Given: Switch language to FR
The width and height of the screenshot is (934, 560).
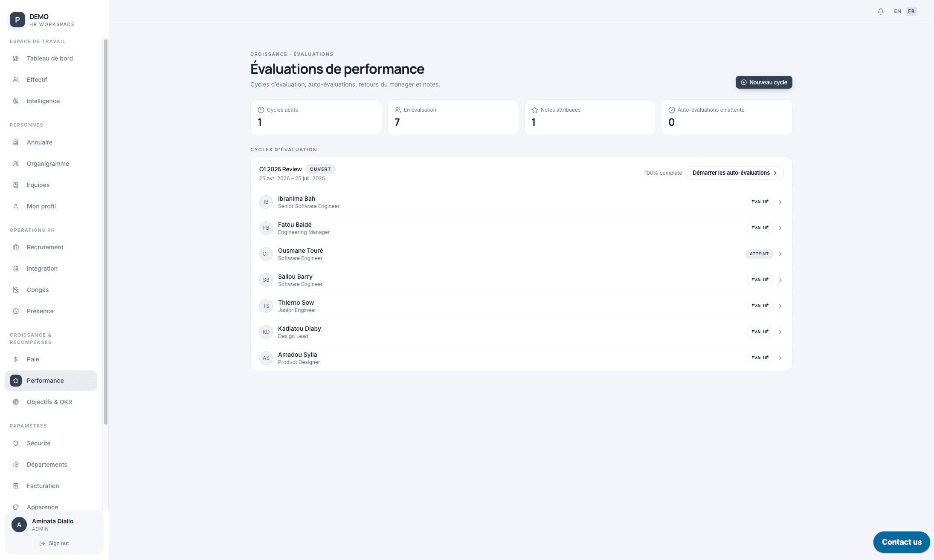Looking at the screenshot, I should click(x=911, y=12).
